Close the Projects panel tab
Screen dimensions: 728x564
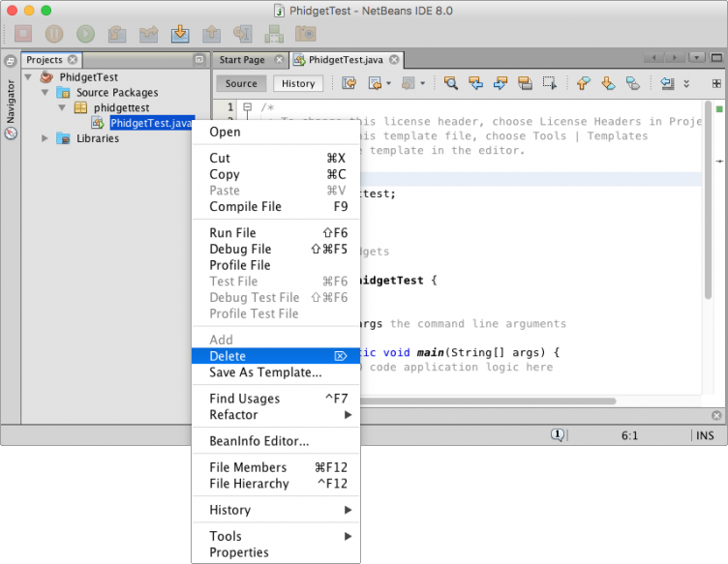coord(73,59)
